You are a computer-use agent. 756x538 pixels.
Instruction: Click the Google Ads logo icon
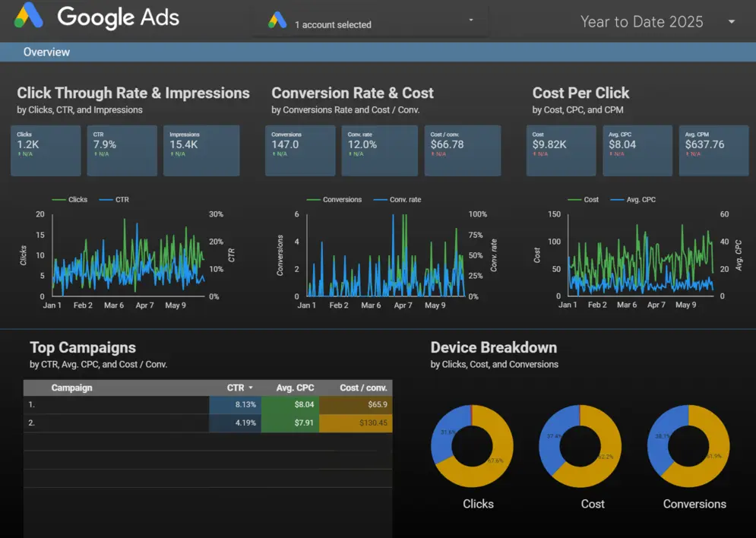pyautogui.click(x=29, y=16)
